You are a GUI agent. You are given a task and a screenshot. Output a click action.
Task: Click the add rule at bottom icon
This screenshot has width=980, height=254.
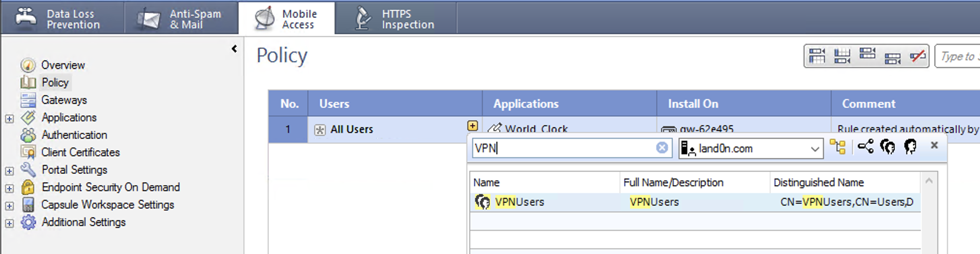point(842,56)
